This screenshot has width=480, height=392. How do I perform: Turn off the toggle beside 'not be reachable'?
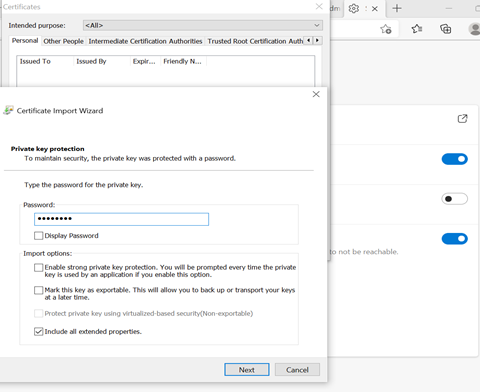pos(455,239)
